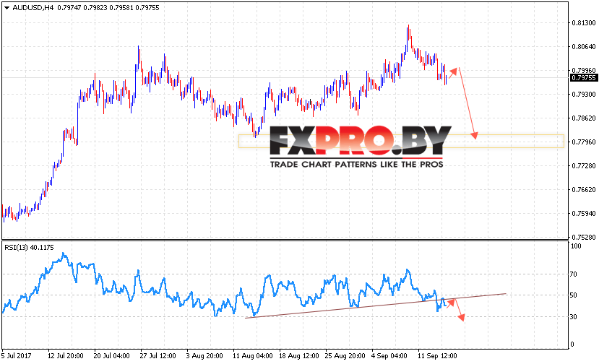Open the chart dropdown triangle beside AUDUSD,H4
Image resolution: width=599 pixels, height=364 pixels.
(7, 8)
